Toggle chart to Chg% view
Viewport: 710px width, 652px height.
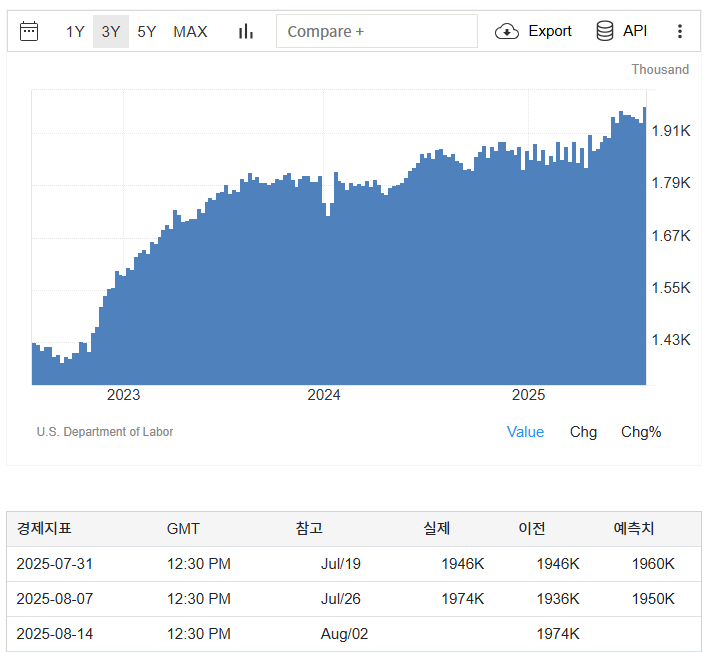pos(641,432)
